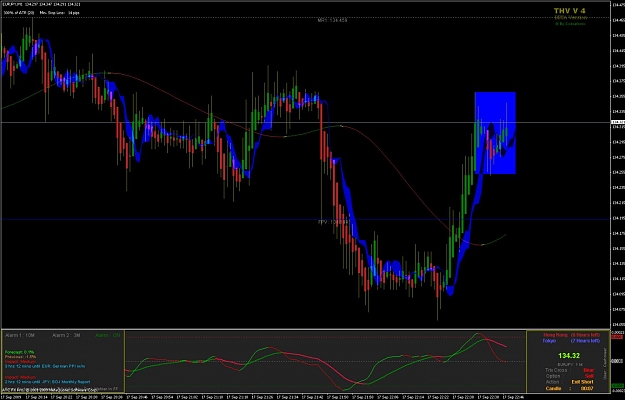Click the "Candle" countdown timer value

coord(587,388)
